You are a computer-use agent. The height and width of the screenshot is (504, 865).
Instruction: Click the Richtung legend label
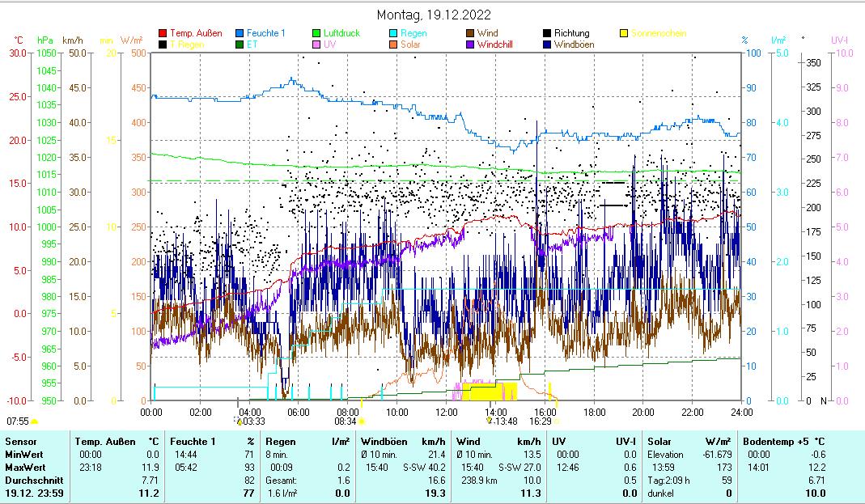click(x=572, y=34)
